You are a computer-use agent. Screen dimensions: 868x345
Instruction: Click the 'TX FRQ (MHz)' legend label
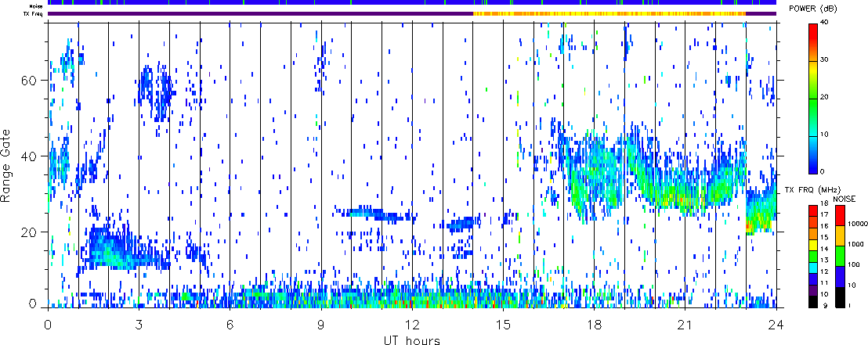(811, 190)
